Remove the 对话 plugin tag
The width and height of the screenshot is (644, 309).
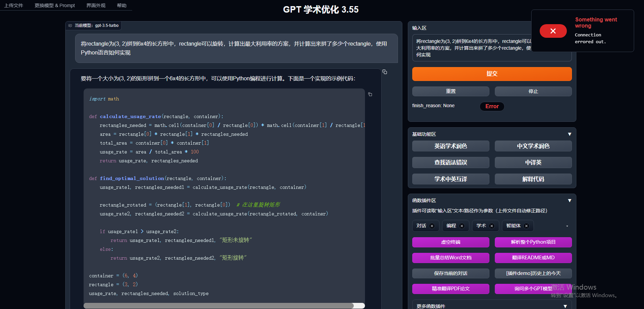coord(432,226)
